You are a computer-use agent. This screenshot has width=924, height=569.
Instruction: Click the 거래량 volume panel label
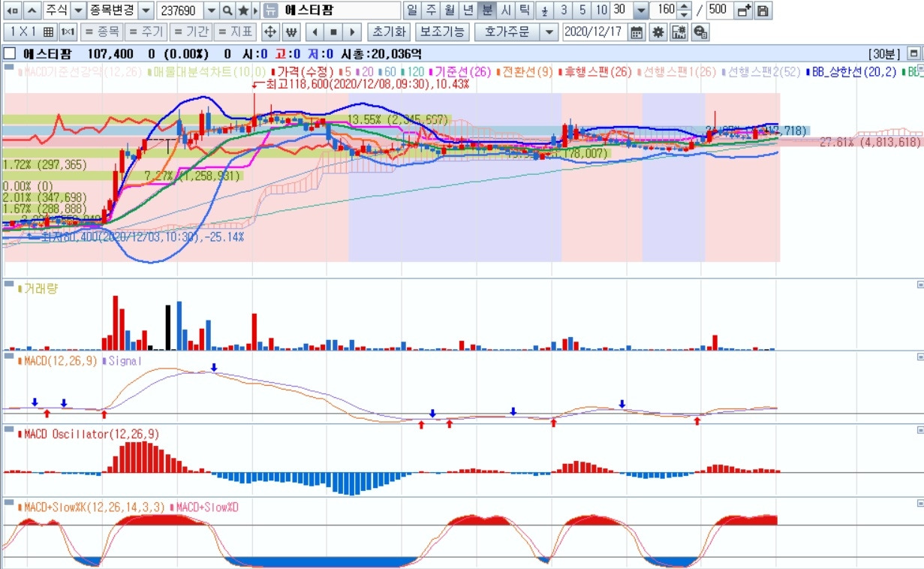pos(41,288)
